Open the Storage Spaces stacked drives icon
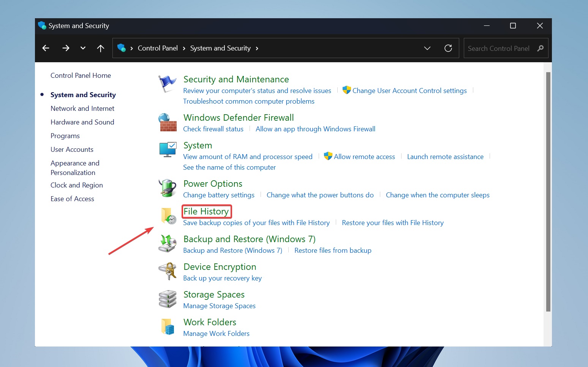The height and width of the screenshot is (367, 588). coord(168,299)
